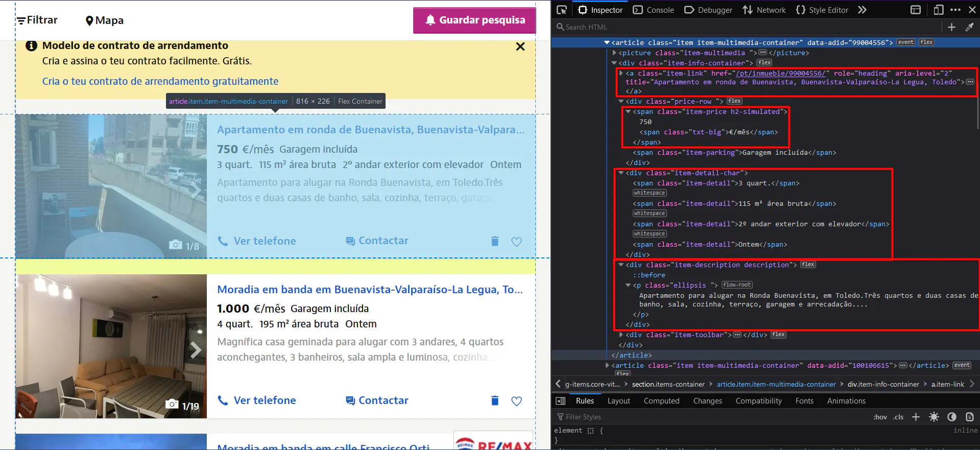Expand the article 100106615 node
The image size is (980, 450).
point(607,365)
